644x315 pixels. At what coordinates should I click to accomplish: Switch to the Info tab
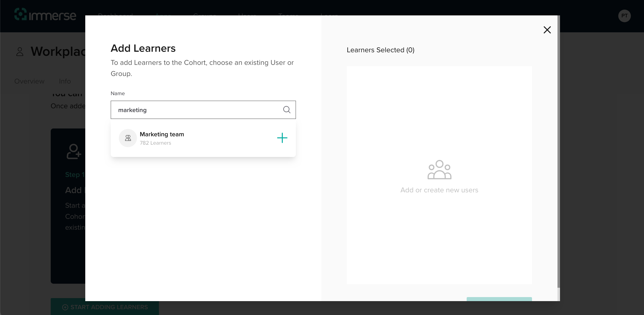pos(65,81)
